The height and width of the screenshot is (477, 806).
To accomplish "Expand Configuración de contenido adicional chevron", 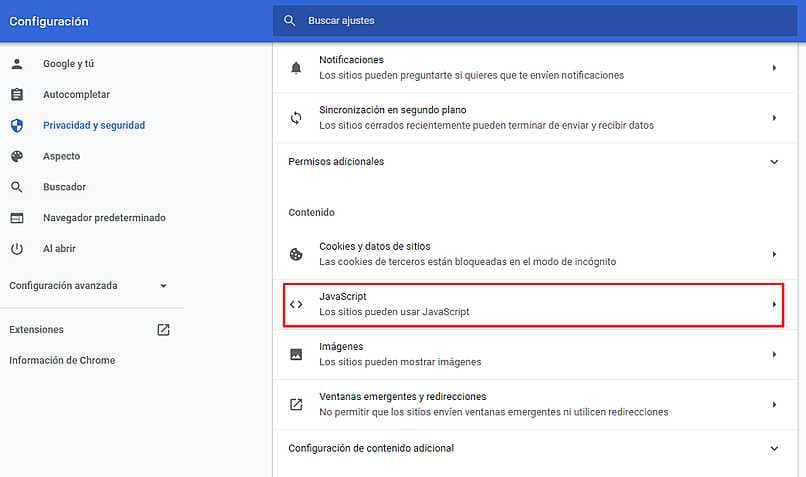I will click(774, 449).
